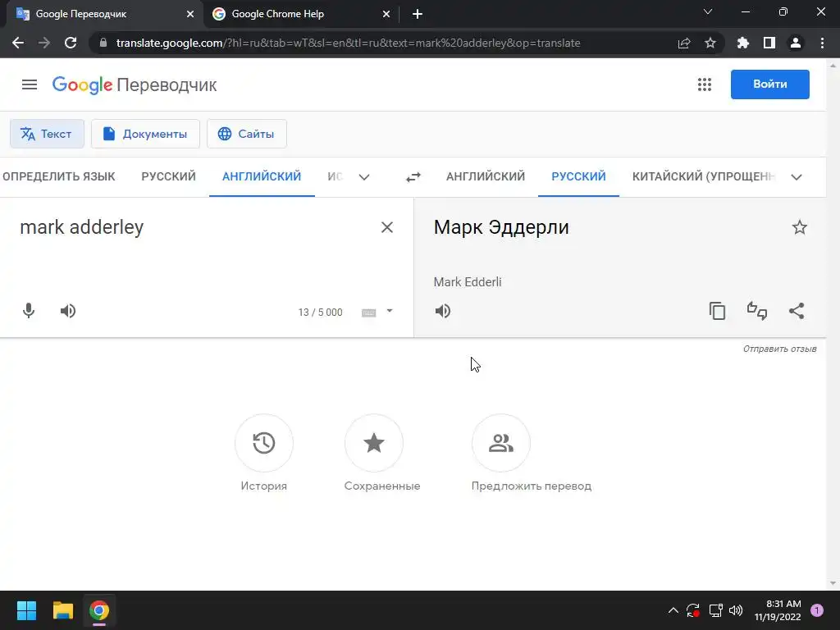View the site lock security info
Viewport: 840px width, 630px height.
click(103, 43)
